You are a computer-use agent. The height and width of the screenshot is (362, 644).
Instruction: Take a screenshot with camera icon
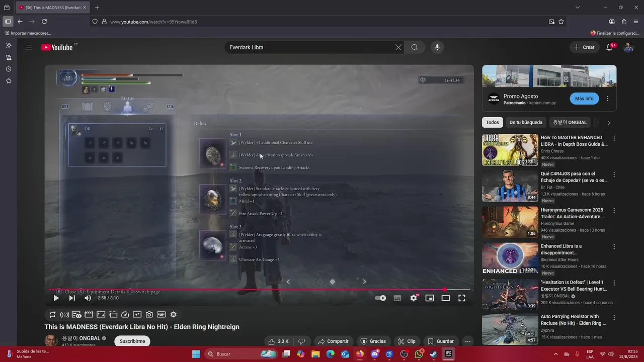[x=149, y=315]
